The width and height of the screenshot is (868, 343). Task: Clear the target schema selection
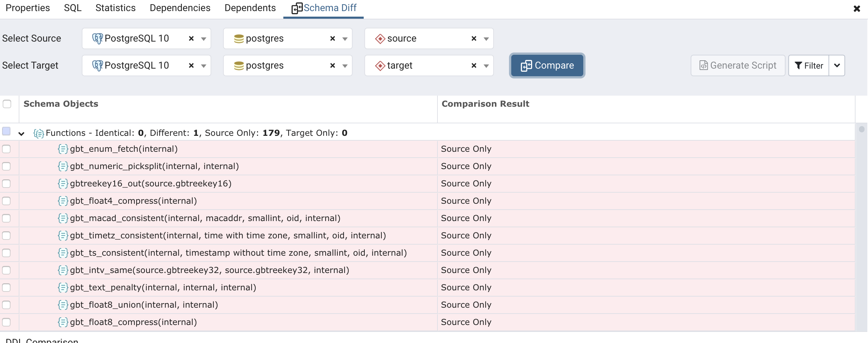[473, 65]
